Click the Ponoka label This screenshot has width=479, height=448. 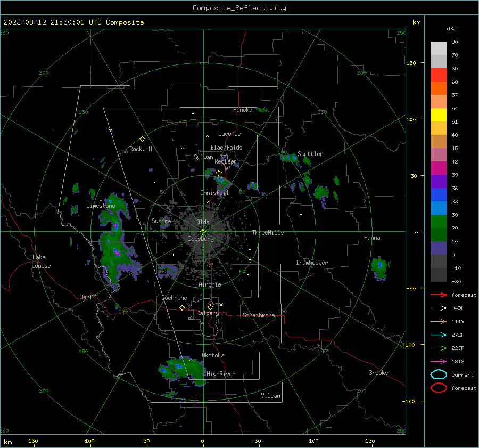(x=243, y=110)
